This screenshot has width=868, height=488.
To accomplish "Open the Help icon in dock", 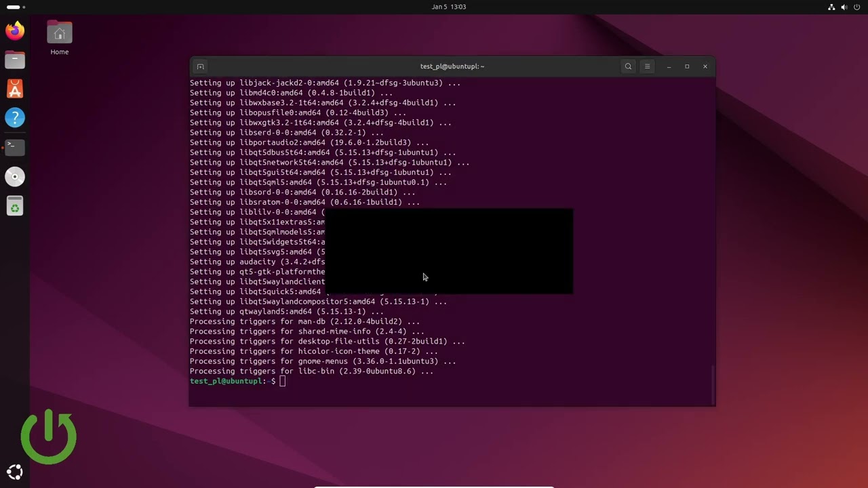I will click(15, 118).
